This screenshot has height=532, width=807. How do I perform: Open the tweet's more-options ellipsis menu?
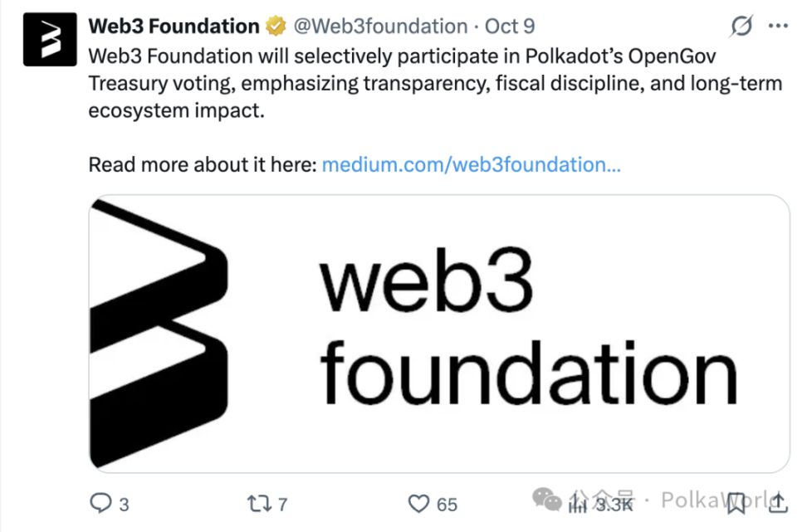[x=779, y=26]
